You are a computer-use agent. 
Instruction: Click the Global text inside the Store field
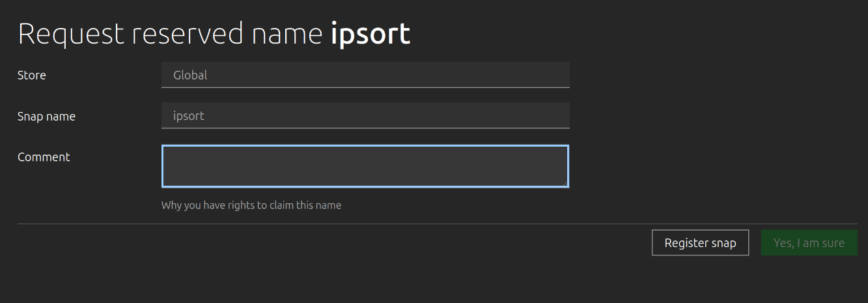[x=190, y=75]
